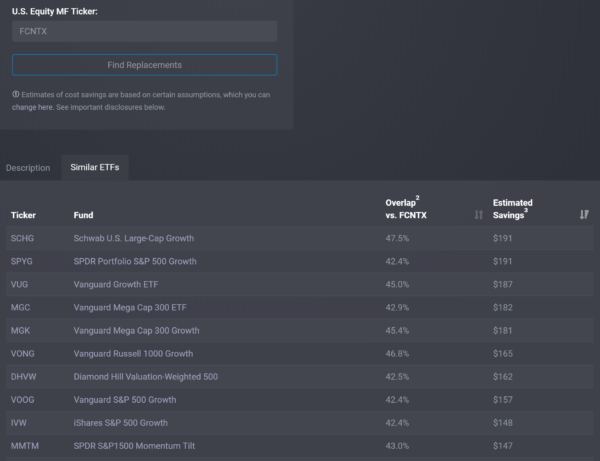600x461 pixels.
Task: Select ticker IVW
Action: tap(19, 423)
